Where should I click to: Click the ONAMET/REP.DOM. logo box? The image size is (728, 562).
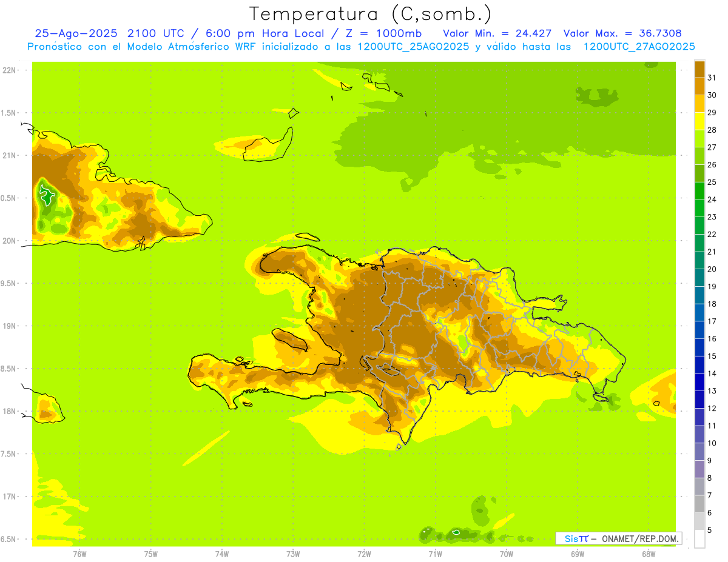(618, 538)
